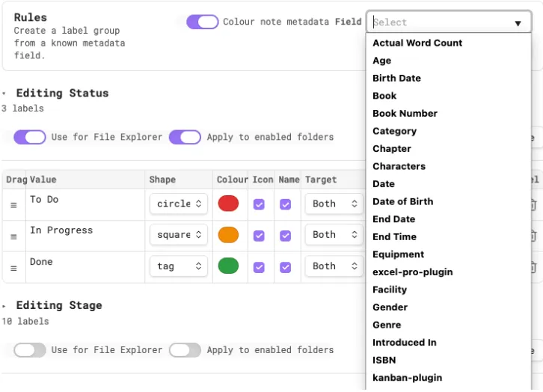Choose Introduced In option
The image size is (543, 392).
click(x=449, y=343)
